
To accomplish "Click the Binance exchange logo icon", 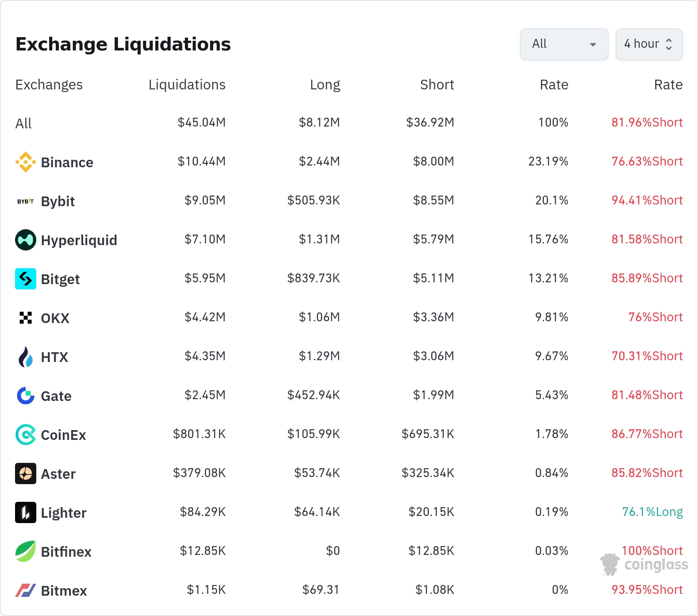I will [26, 162].
